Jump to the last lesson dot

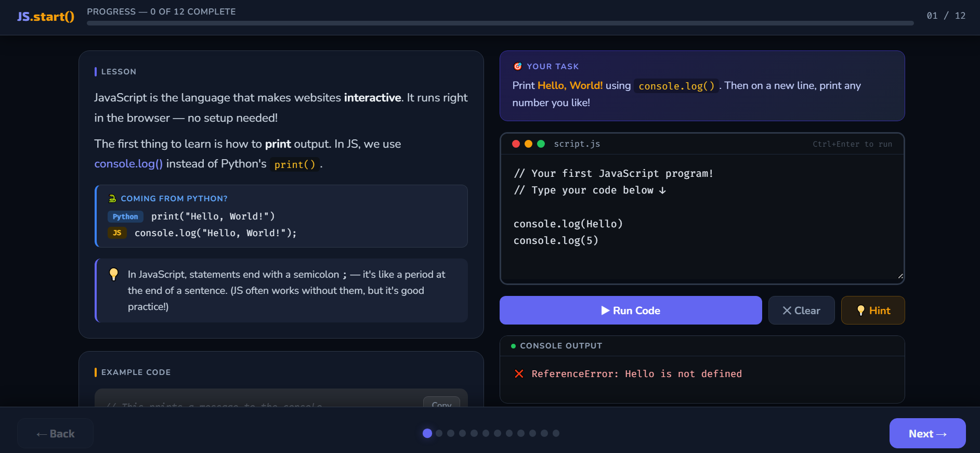[x=556, y=433]
